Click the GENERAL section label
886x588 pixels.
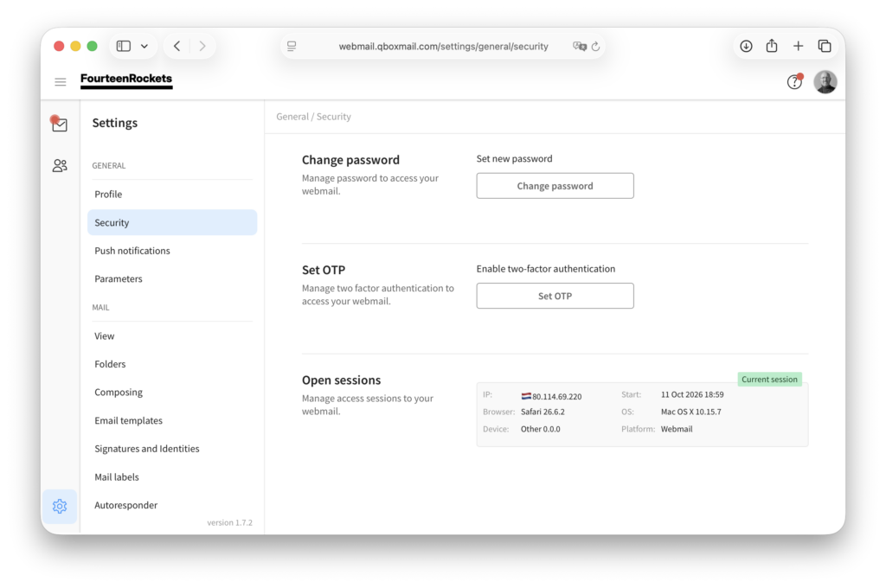[x=108, y=166]
